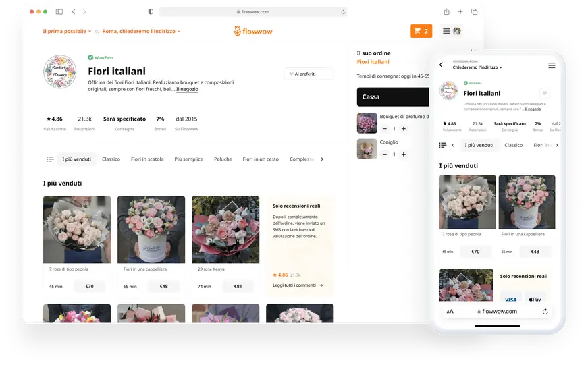Open the 'Leggi tutti i commenti' link
The image size is (588, 365).
[x=298, y=285]
